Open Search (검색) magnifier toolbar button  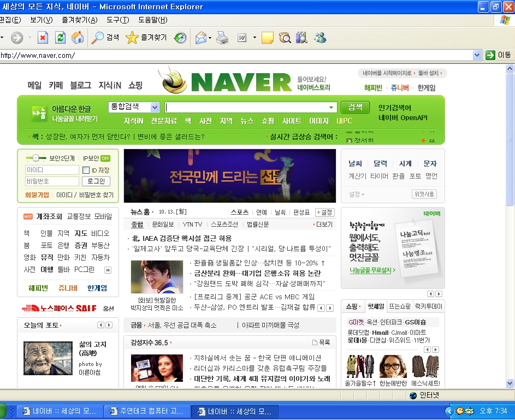coord(105,38)
